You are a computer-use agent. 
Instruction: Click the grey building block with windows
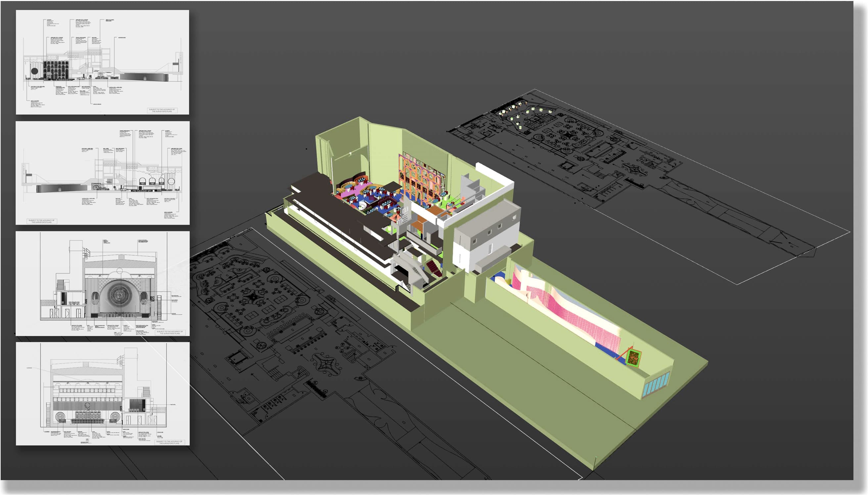tap(487, 234)
